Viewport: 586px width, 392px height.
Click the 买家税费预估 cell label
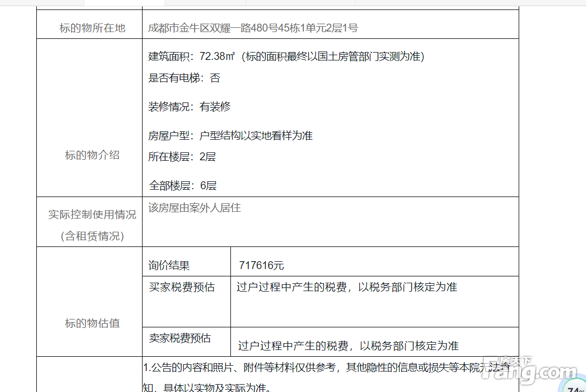(x=181, y=287)
